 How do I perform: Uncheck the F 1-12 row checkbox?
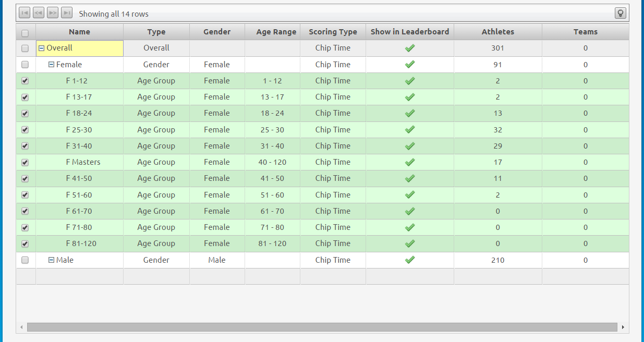(25, 81)
